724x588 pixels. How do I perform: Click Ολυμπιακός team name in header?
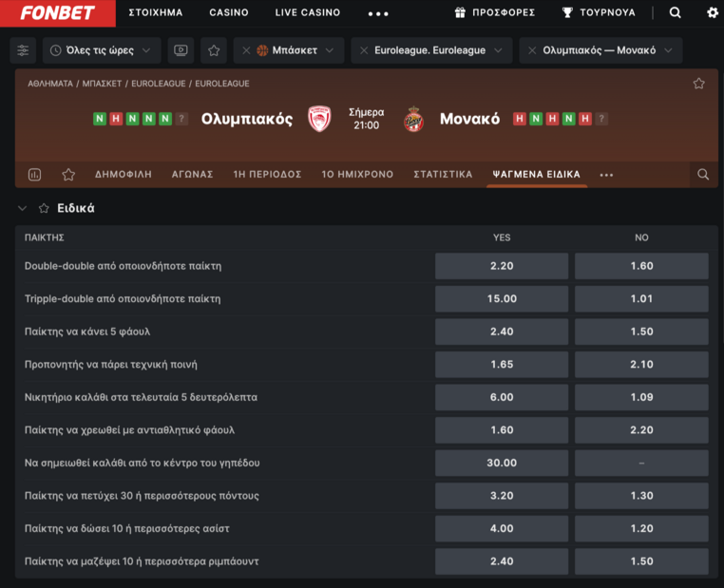[x=247, y=119]
